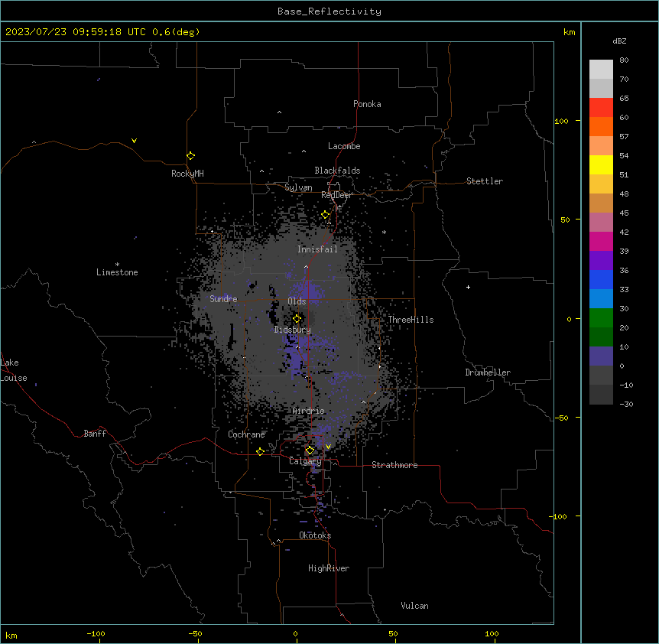Pick the red 60-65 dBZ legend swatch

tap(601, 108)
